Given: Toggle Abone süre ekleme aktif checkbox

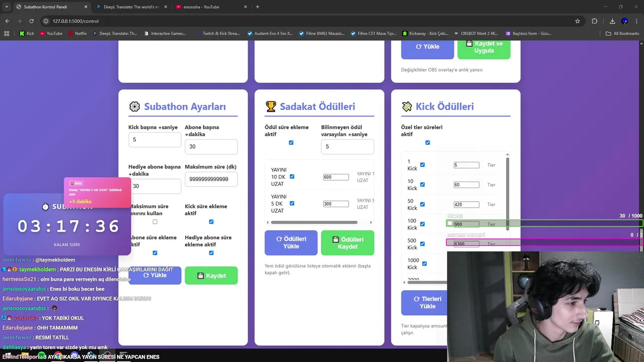Looking at the screenshot, I should (155, 253).
